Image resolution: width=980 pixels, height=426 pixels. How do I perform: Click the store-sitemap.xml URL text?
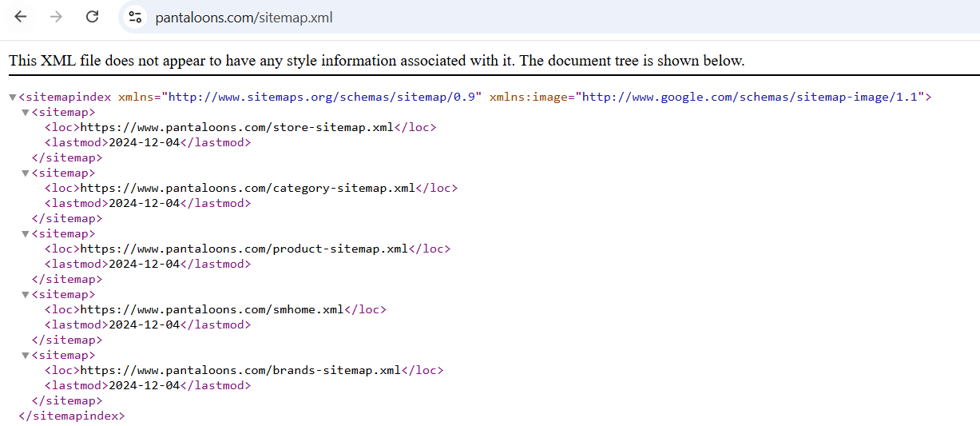coord(237,127)
